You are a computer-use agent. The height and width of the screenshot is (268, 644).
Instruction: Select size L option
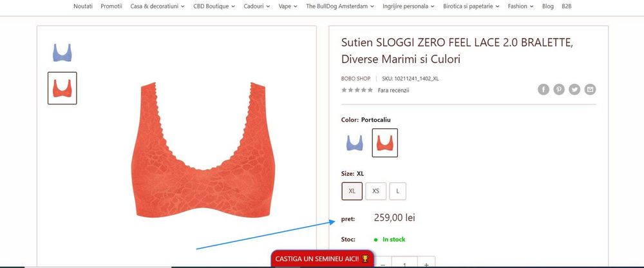coord(397,191)
